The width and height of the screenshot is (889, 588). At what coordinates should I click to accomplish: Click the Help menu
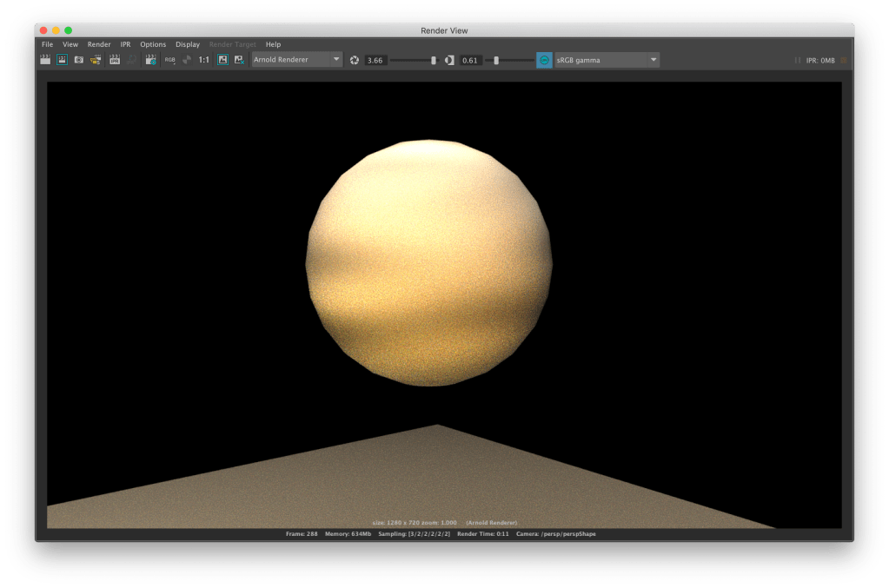pos(273,44)
